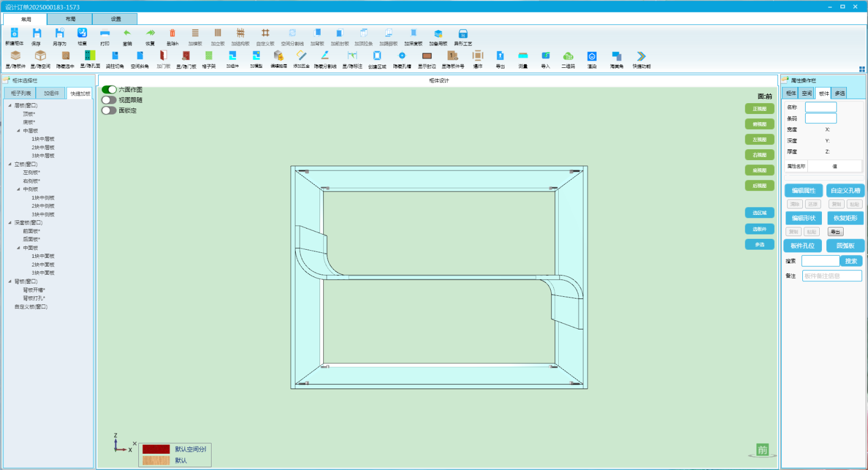Undo with the 撤销 arrow icon
Image resolution: width=868 pixels, height=470 pixels.
[127, 34]
